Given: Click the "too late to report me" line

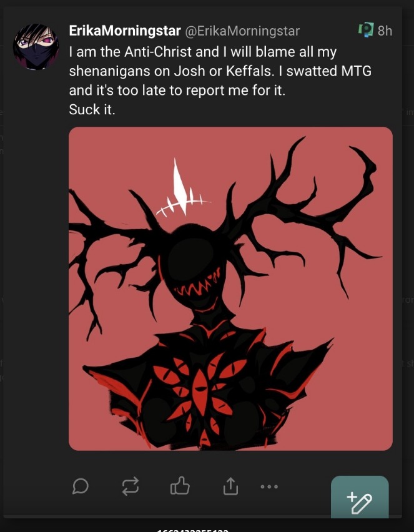Looking at the screenshot, I should point(177,91).
